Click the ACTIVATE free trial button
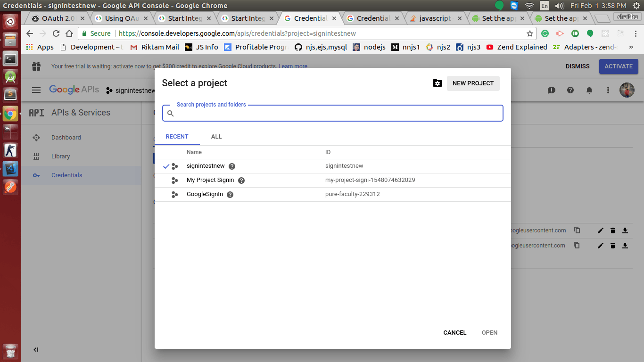Screen dimensions: 644x362 (x=619, y=66)
